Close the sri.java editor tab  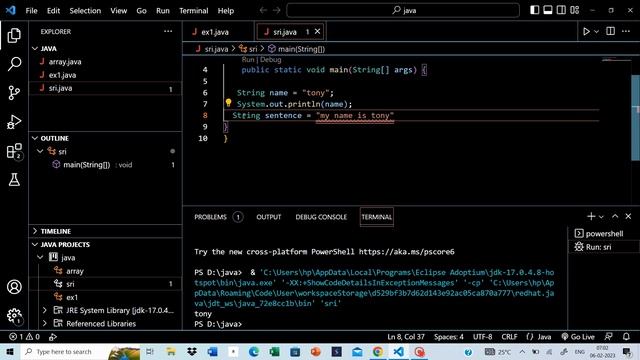pos(317,31)
